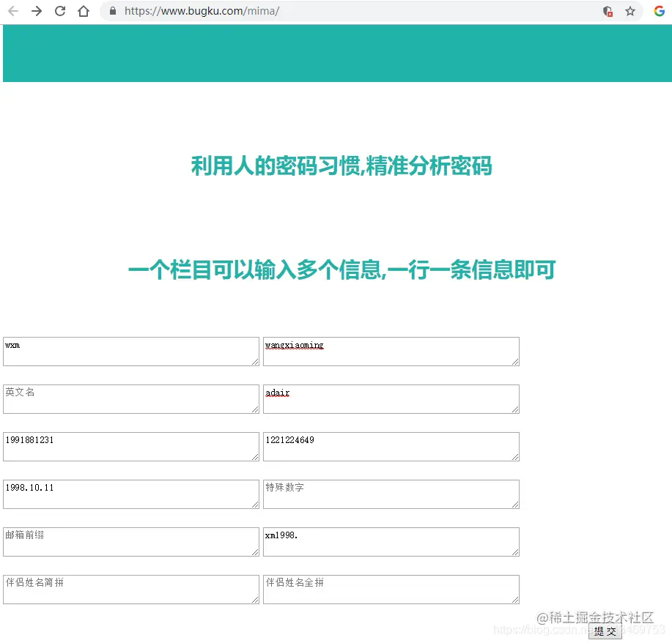Go forward with the browser arrow
Viewport: 672px width, 643px height.
click(x=37, y=11)
